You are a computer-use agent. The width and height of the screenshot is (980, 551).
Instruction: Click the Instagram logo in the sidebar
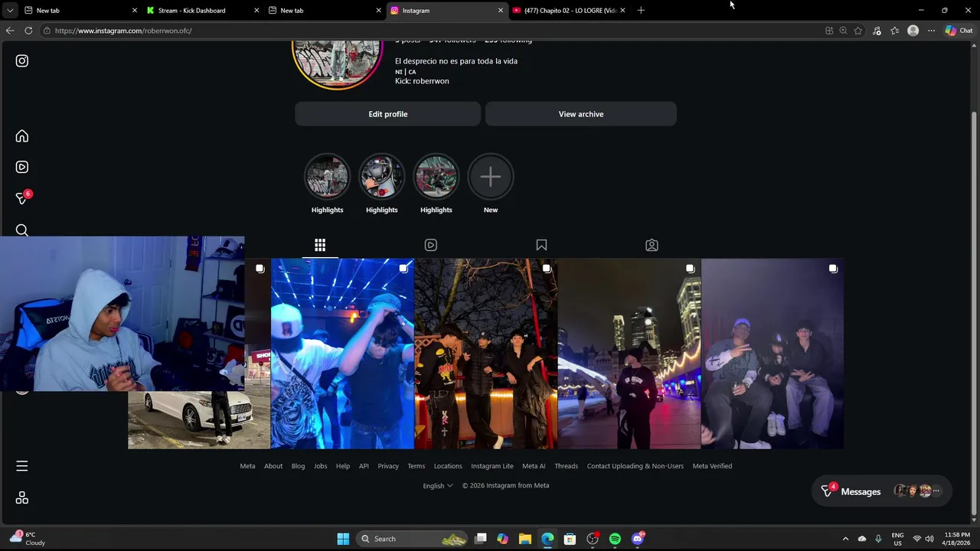[22, 60]
